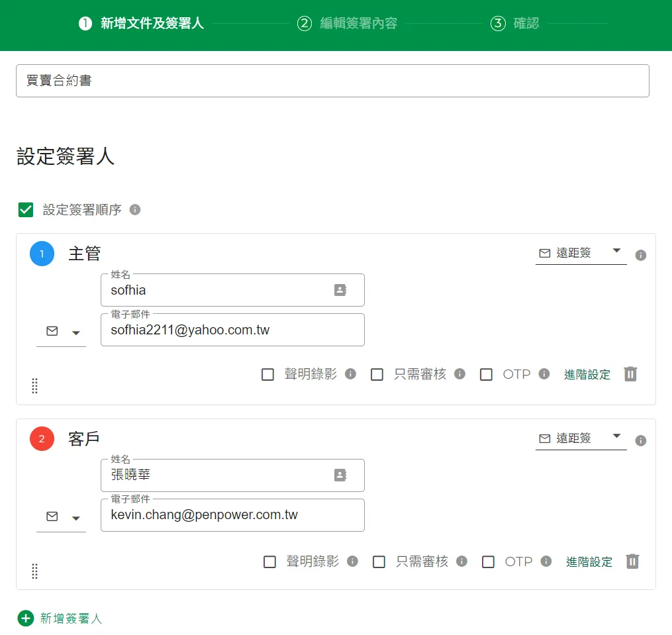
Task: Click name field containing sofhia
Action: tap(232, 290)
